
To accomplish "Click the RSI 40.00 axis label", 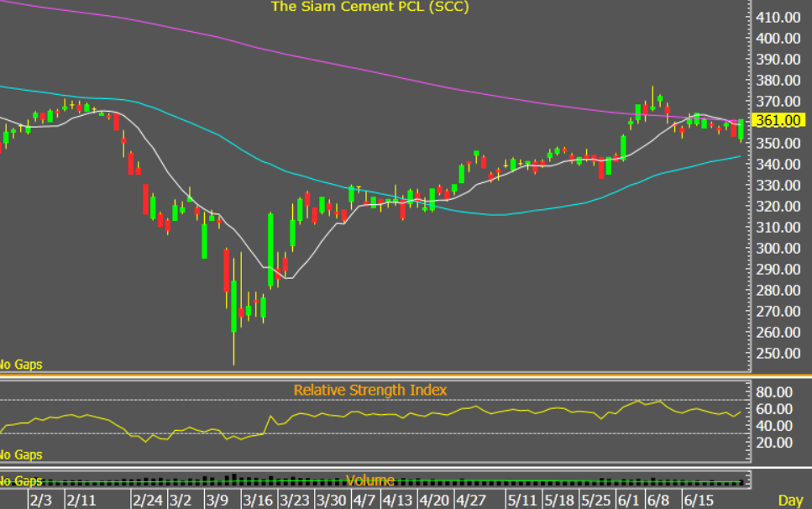I will [x=774, y=426].
